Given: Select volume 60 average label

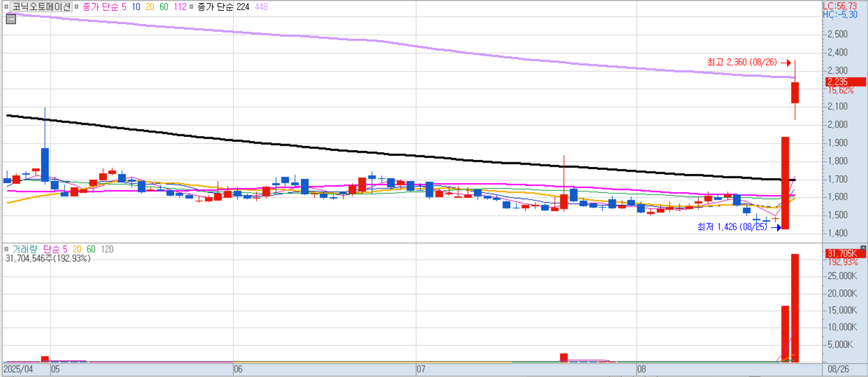Looking at the screenshot, I should click(91, 249).
